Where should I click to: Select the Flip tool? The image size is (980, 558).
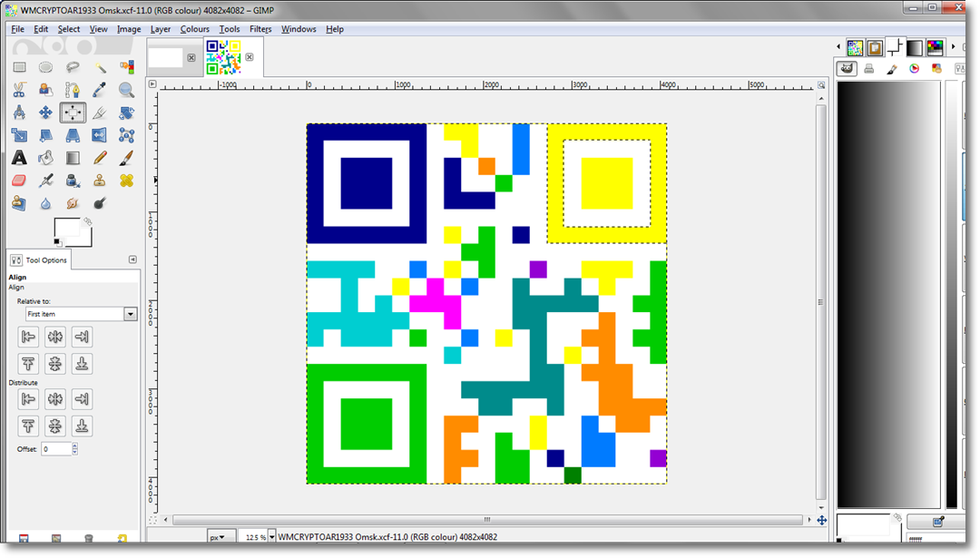tap(100, 135)
